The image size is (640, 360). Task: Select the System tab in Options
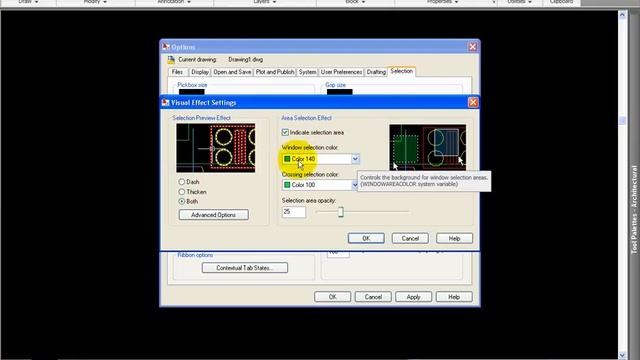tap(307, 72)
